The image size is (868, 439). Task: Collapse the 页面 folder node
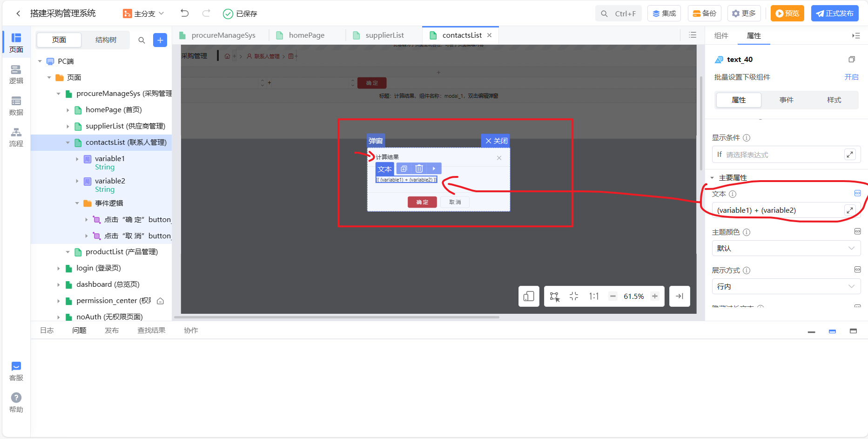tap(49, 77)
